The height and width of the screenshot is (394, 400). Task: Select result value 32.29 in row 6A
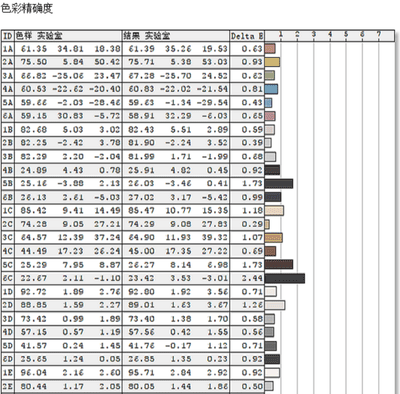coord(178,116)
